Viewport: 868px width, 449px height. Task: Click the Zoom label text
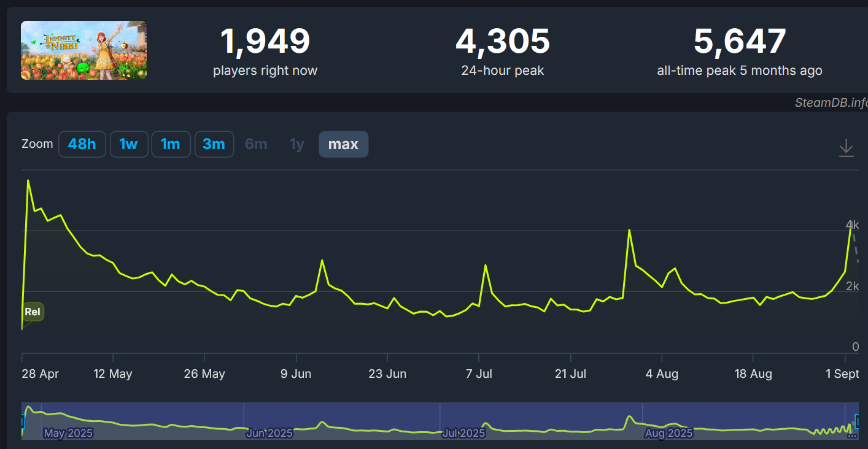pos(37,144)
